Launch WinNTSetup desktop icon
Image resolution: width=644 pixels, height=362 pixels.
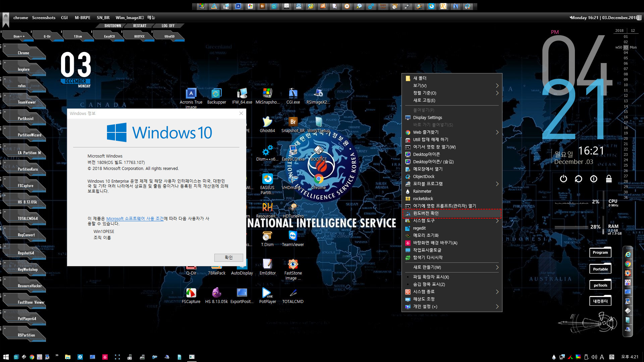click(x=318, y=125)
